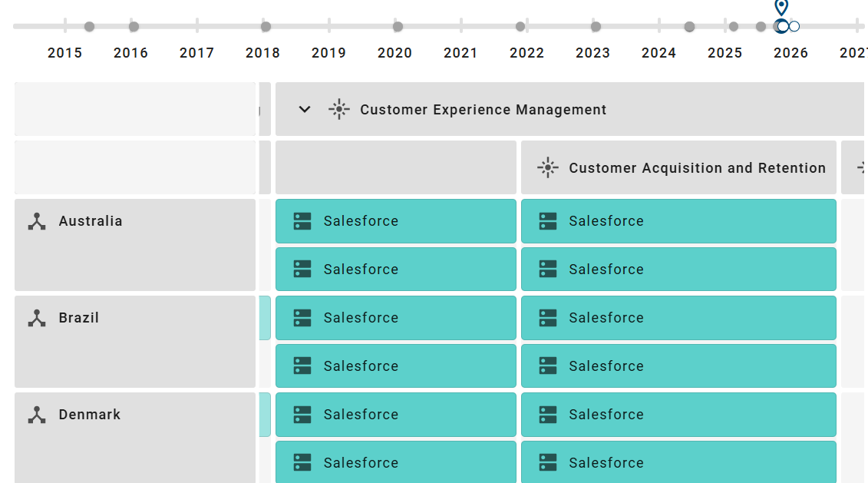Select the Customer Acquisition and Retention column header
Screen dimensions: 868x483
point(697,168)
